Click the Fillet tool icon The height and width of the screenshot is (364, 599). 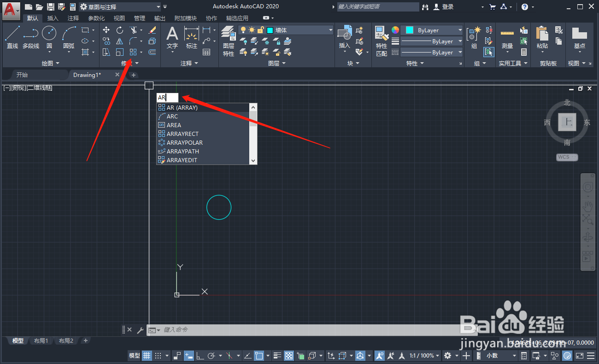[133, 41]
